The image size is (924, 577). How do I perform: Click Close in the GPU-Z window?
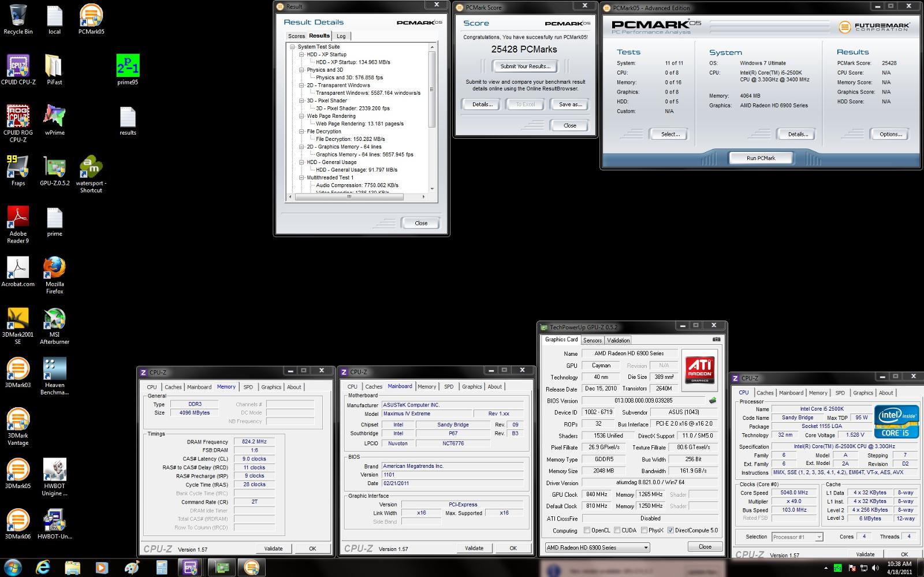(x=705, y=546)
